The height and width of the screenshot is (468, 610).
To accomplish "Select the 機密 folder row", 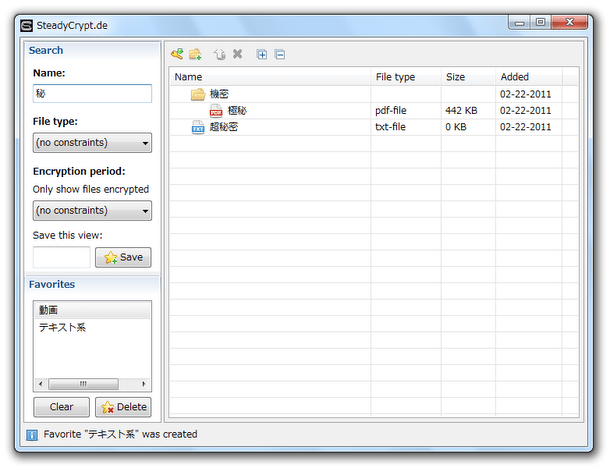I will click(x=374, y=94).
